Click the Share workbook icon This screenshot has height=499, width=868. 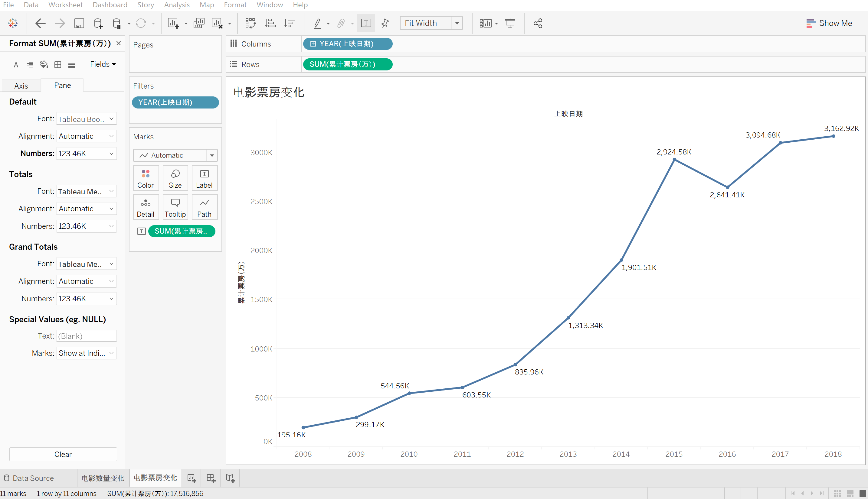click(x=538, y=23)
